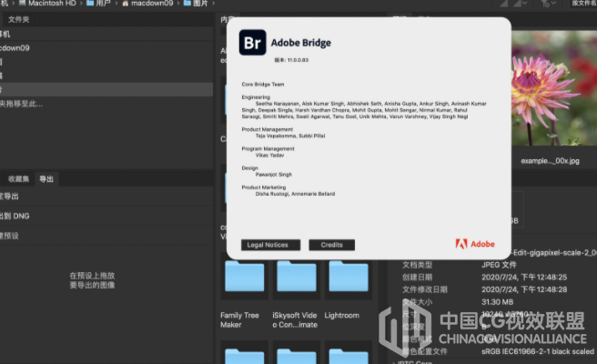Click the iSkysoft Vide o Con...imate label

pos(295,319)
